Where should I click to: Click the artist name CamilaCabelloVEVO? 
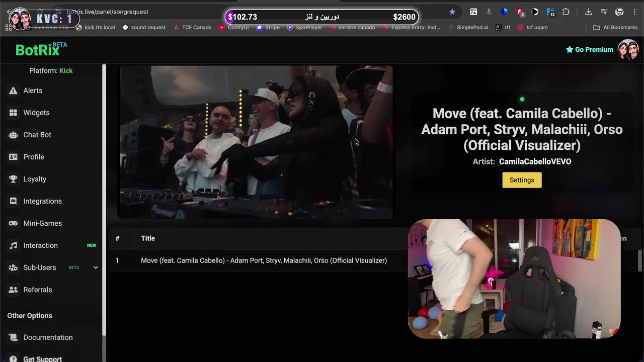coord(535,161)
